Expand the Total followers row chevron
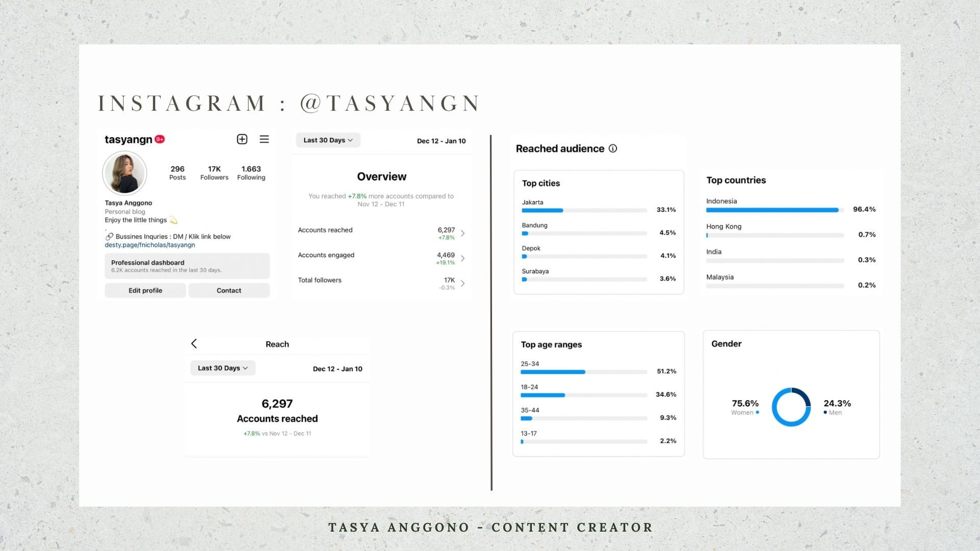The width and height of the screenshot is (980, 551). click(x=462, y=283)
